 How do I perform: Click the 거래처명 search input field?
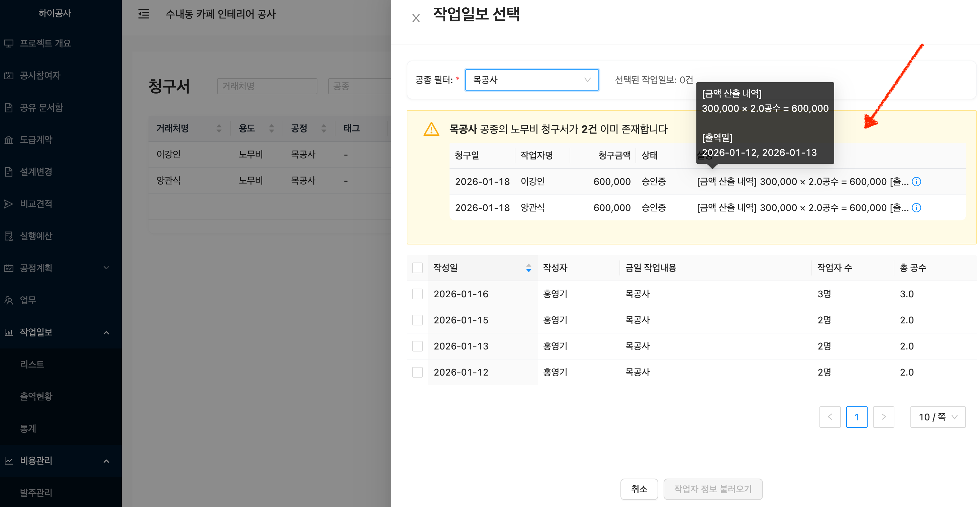pyautogui.click(x=267, y=86)
